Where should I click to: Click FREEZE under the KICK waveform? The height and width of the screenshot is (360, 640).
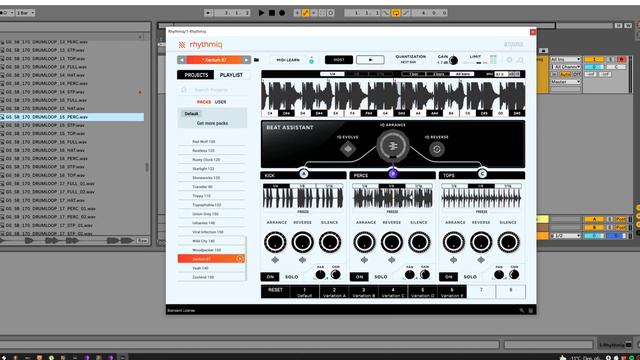[x=303, y=212]
